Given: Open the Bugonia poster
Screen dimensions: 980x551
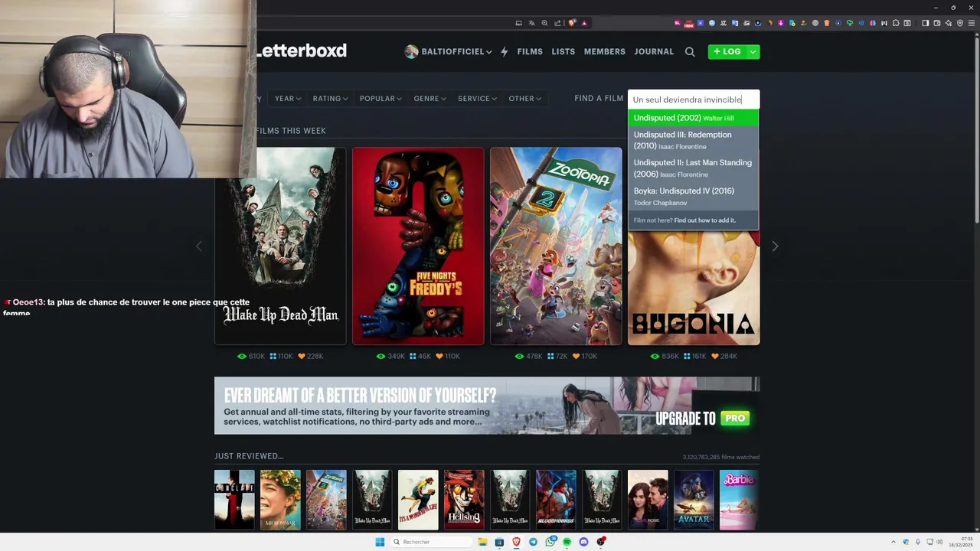Looking at the screenshot, I should tap(694, 288).
